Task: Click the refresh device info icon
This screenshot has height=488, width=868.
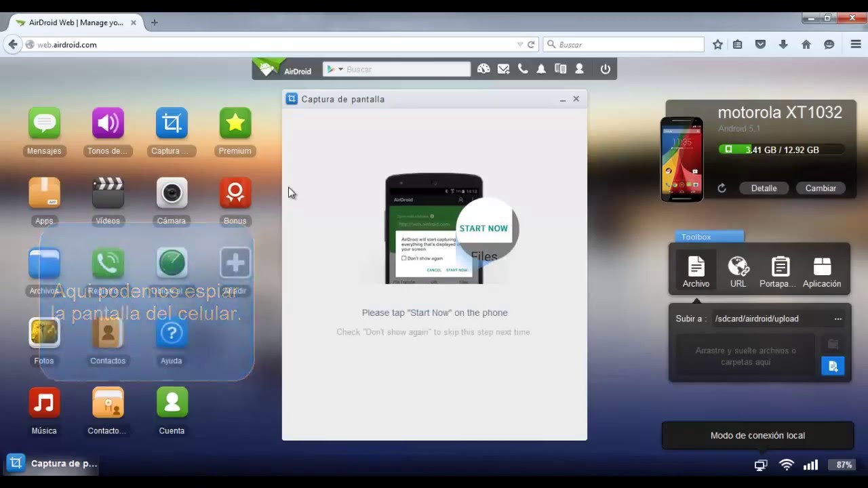Action: point(722,188)
